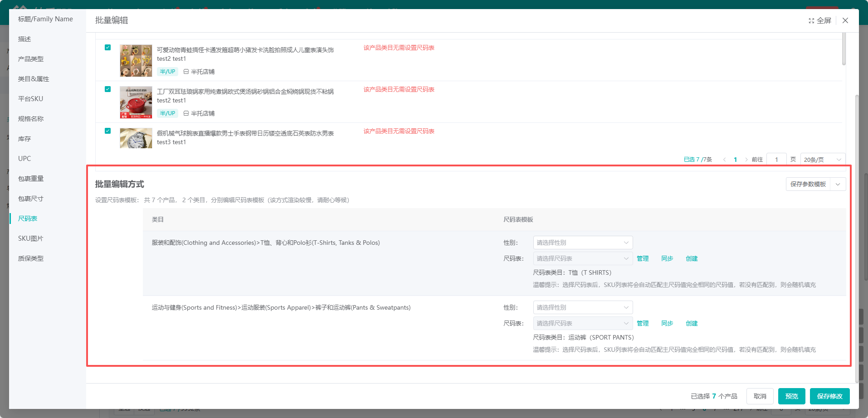Click the 服装和配饰 T恤 category row text

pyautogui.click(x=266, y=243)
